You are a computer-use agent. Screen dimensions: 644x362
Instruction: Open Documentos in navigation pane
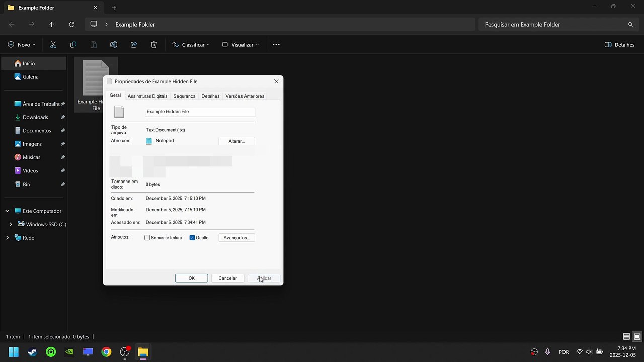34,131
